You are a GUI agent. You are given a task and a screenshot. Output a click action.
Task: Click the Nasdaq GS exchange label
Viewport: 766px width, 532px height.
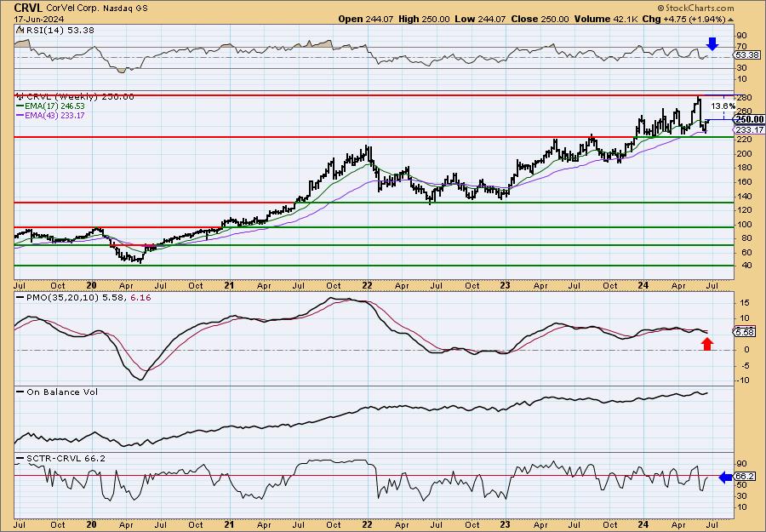point(125,9)
